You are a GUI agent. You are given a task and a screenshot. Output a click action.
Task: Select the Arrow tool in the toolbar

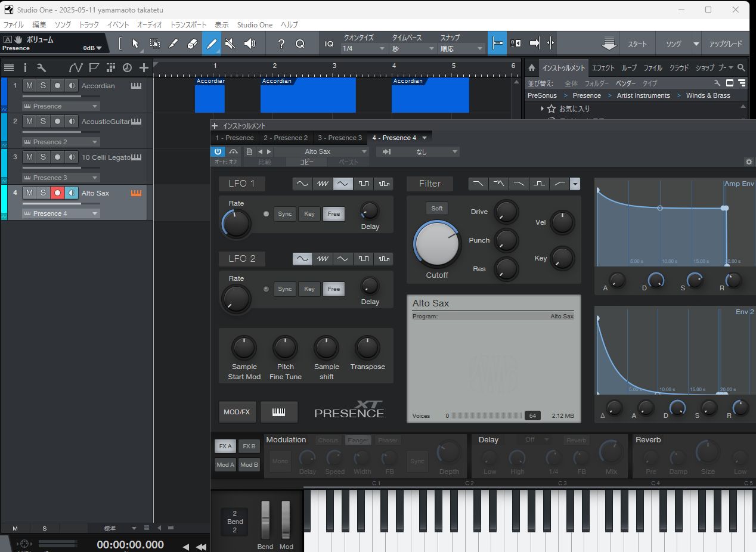(135, 44)
